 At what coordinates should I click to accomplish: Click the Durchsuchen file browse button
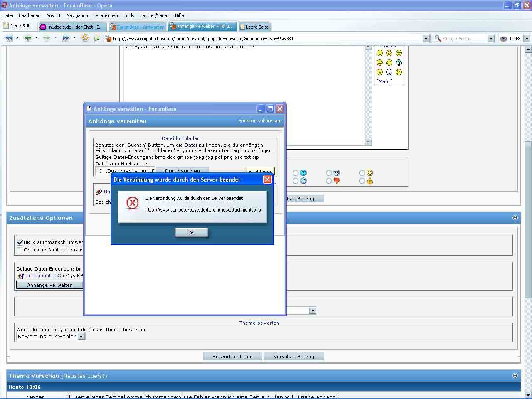[x=182, y=170]
